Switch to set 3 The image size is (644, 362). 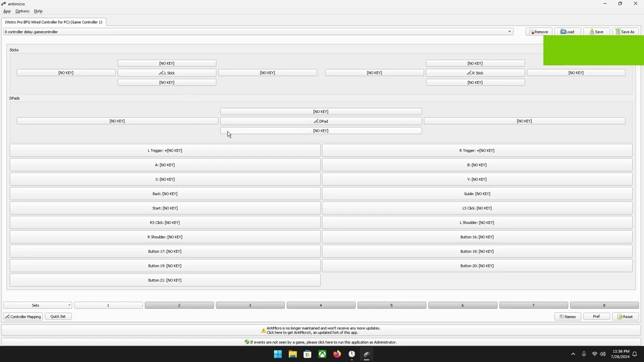pos(250,305)
